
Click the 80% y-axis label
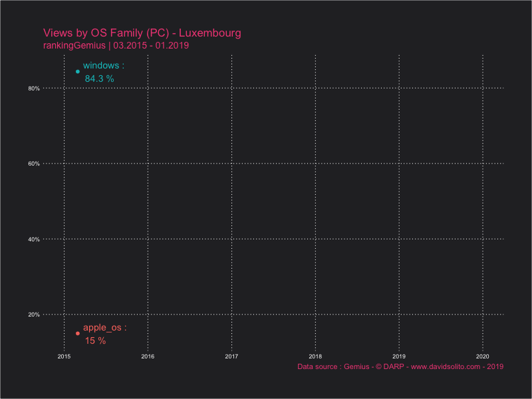tap(34, 88)
